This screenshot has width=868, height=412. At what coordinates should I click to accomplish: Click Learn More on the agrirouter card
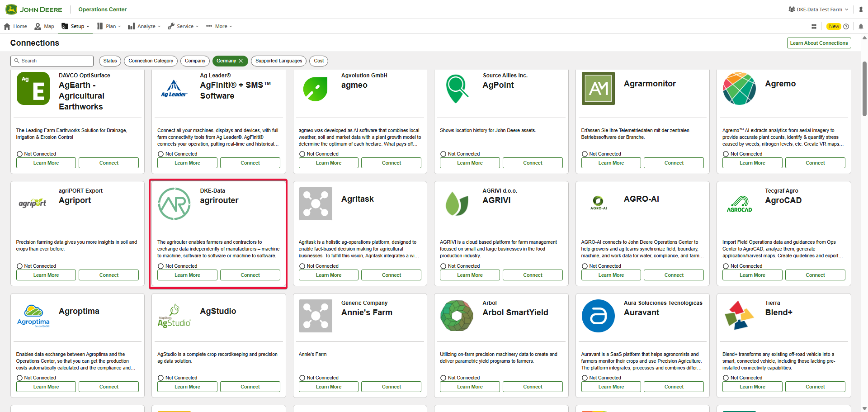coord(187,275)
